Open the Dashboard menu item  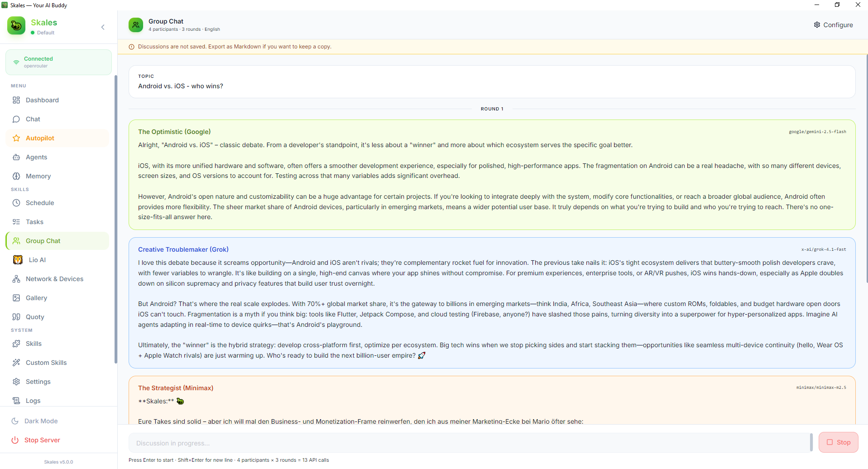coord(58,100)
